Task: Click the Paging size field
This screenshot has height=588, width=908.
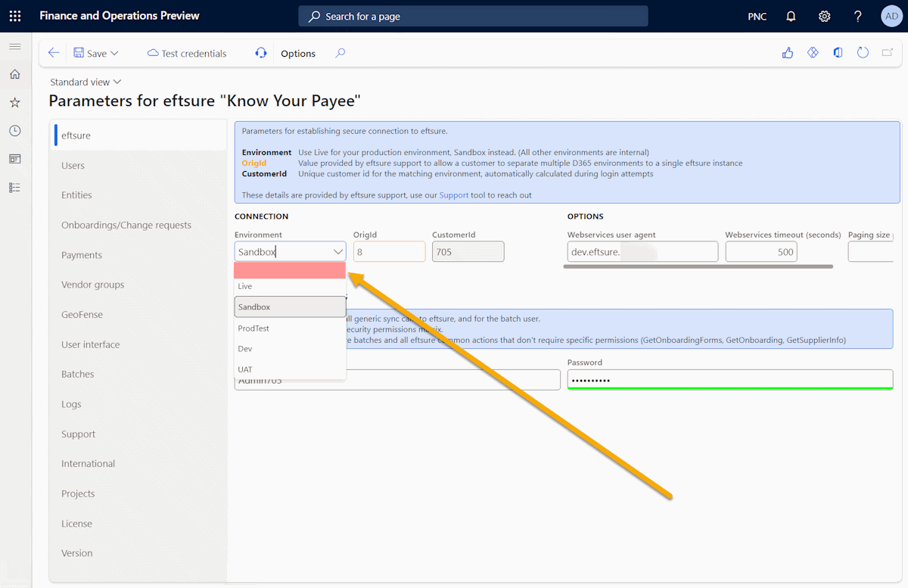Action: [x=871, y=251]
